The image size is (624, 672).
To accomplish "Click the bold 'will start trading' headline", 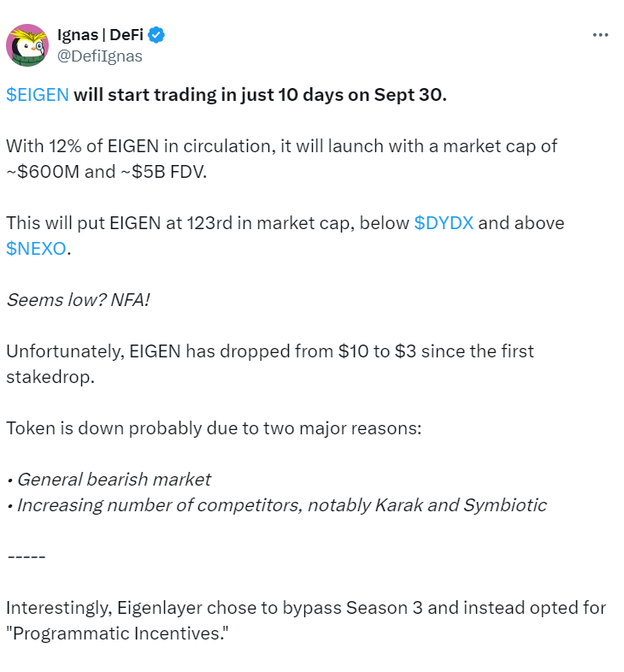I will point(260,95).
